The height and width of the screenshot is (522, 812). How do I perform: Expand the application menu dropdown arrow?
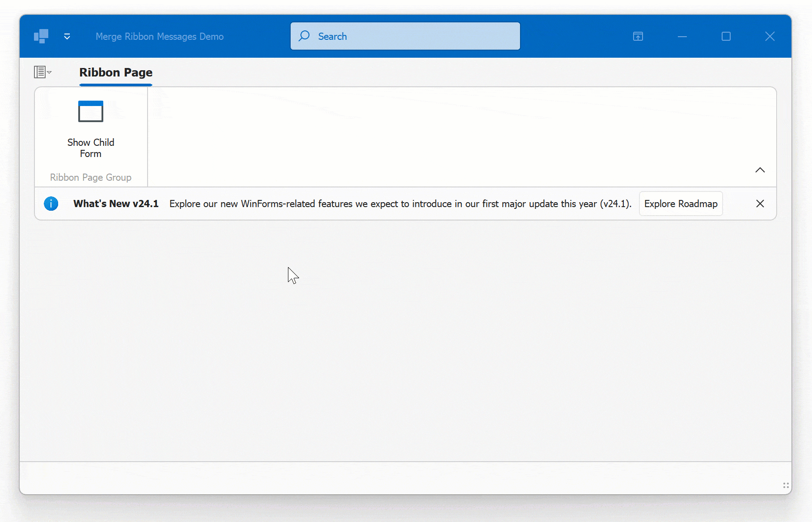pos(49,72)
